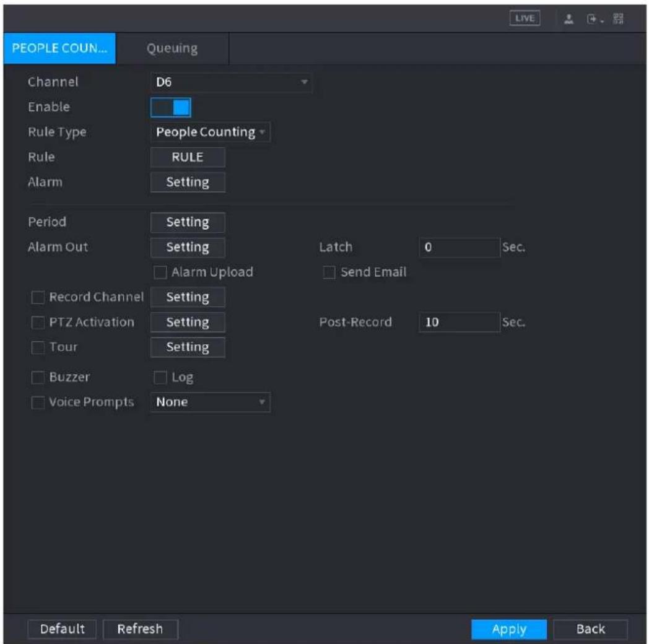Click the RULE button
Screen dimensions: 649x644
click(188, 157)
